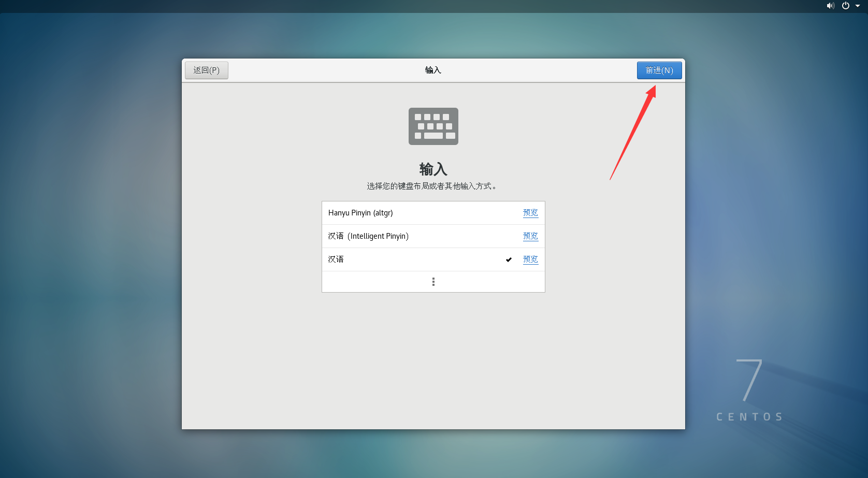The width and height of the screenshot is (868, 478).
Task: Click the large keyboard icon
Action: click(433, 126)
